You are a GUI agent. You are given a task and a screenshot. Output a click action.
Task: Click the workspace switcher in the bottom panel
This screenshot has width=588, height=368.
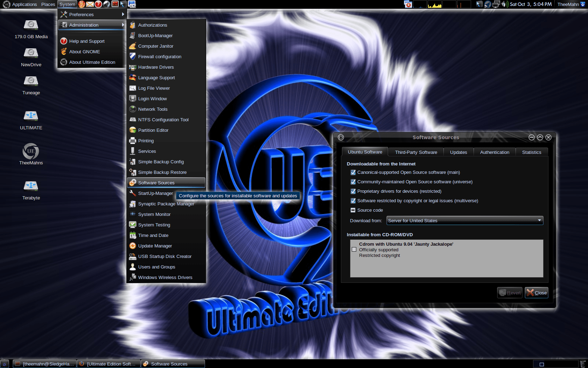(556, 364)
